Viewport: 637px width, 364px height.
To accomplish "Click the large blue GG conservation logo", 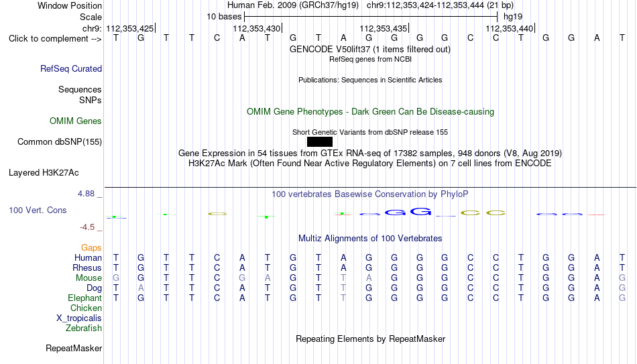I will (x=408, y=212).
